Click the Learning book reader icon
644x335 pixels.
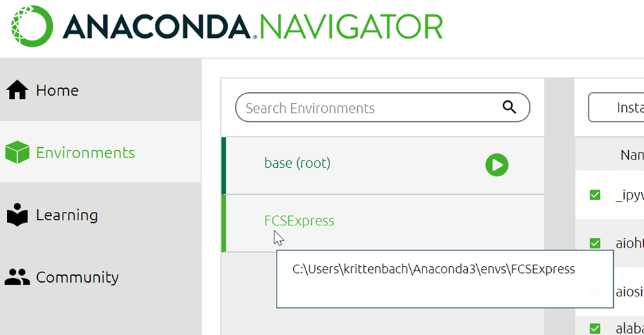point(17,215)
